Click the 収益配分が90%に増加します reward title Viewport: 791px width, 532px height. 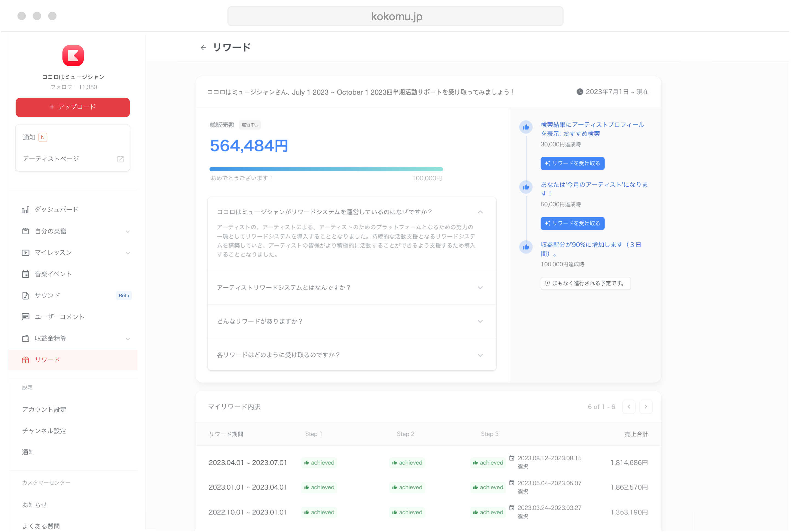click(x=591, y=249)
